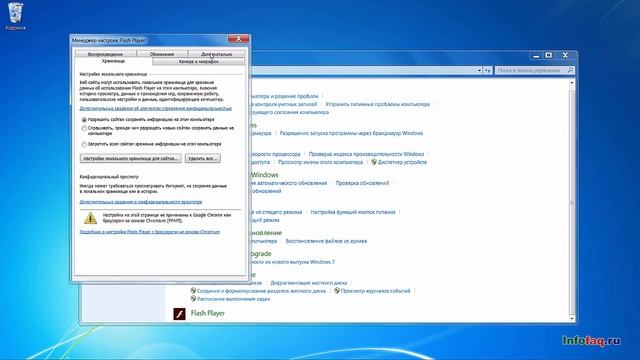Open the 'Расписание выполнения задач' link
The height and width of the screenshot is (360, 640).
[233, 299]
